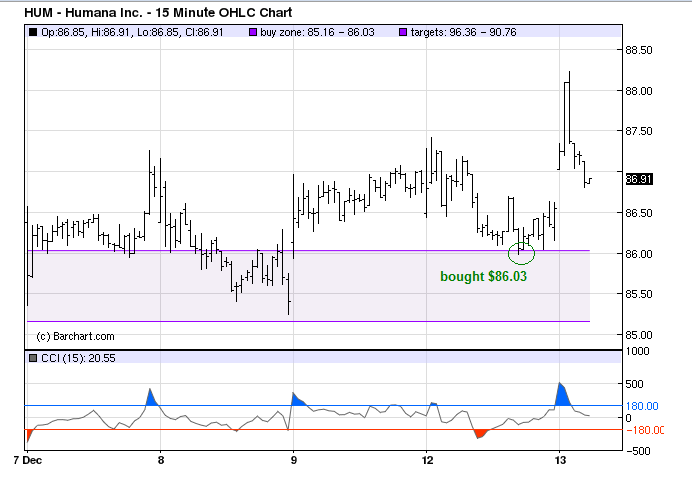The image size is (692, 484).
Task: Click the purple buy zone legend square
Action: click(x=253, y=32)
